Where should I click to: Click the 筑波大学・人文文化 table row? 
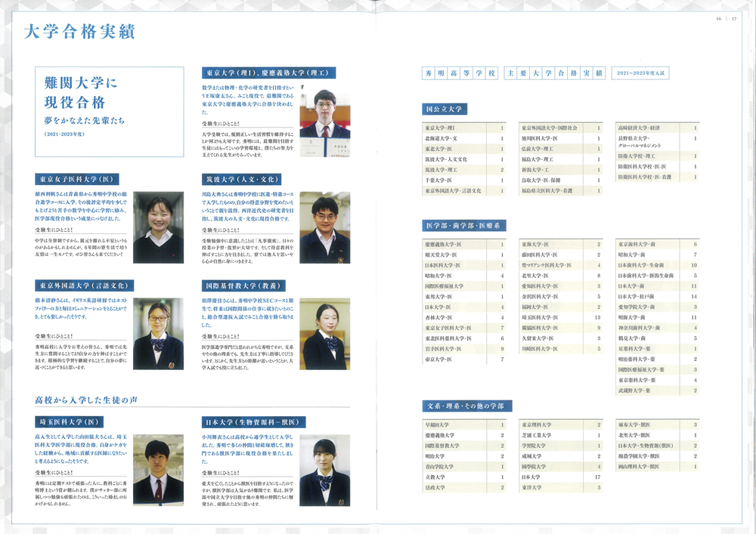pos(464,159)
